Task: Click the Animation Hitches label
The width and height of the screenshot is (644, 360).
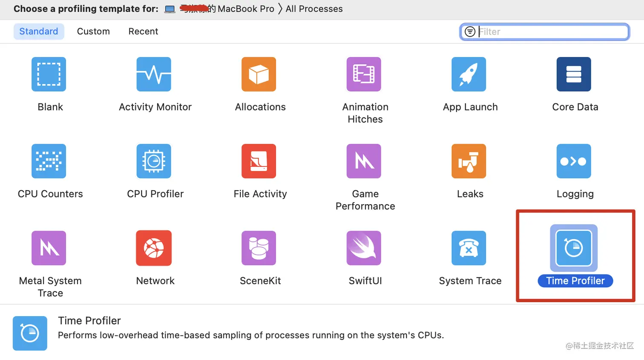Action: (365, 113)
